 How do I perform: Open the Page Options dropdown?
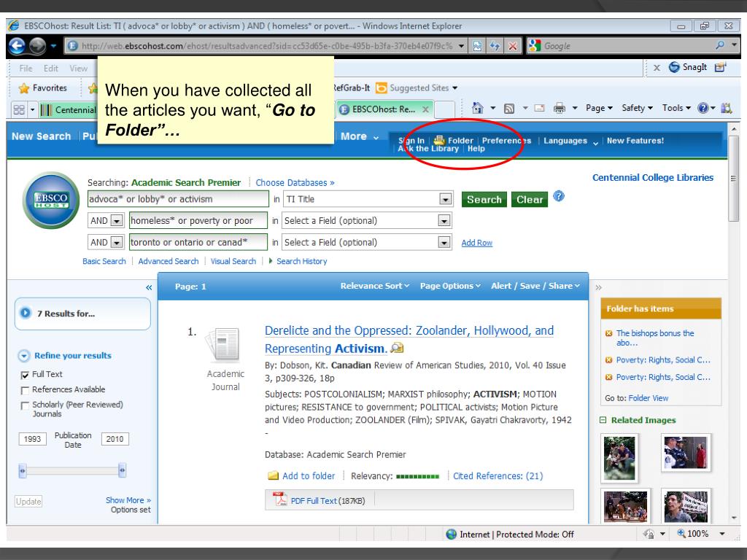450,286
